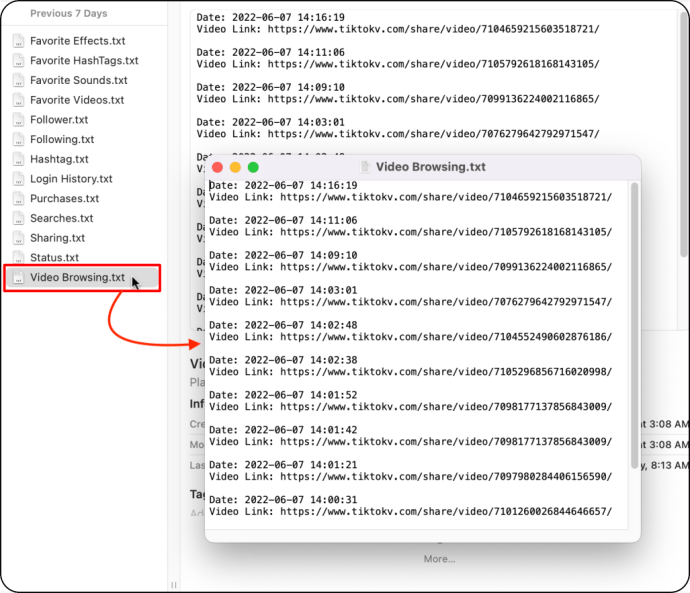Click the 14:03:01 date line in the text window
Screen dimensions: 690x593
tap(283, 290)
